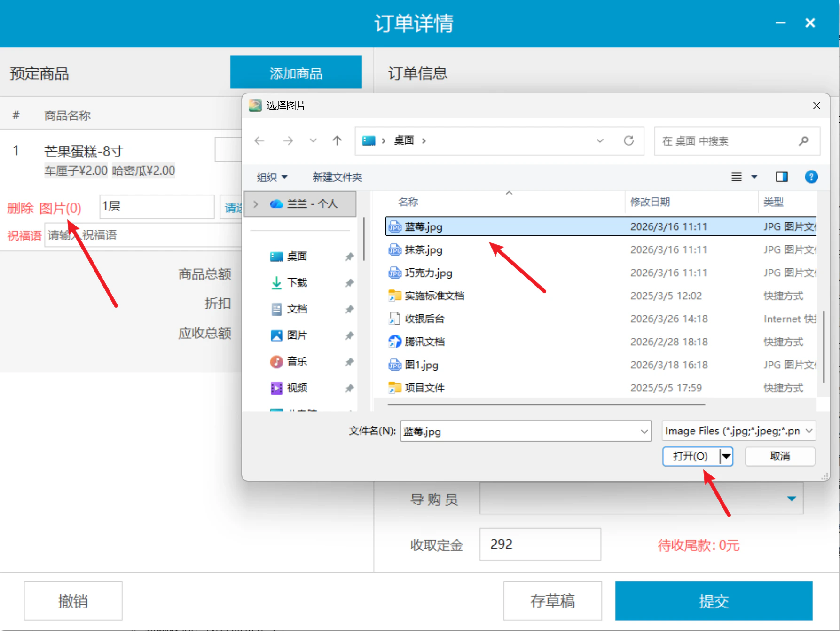
Task: Open the view options dropdown arrow
Action: click(x=754, y=177)
